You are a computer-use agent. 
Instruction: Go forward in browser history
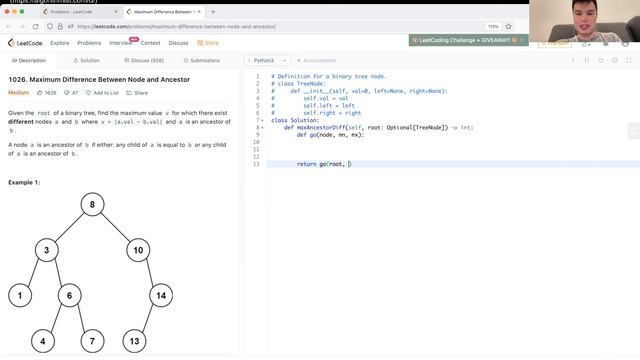22,27
